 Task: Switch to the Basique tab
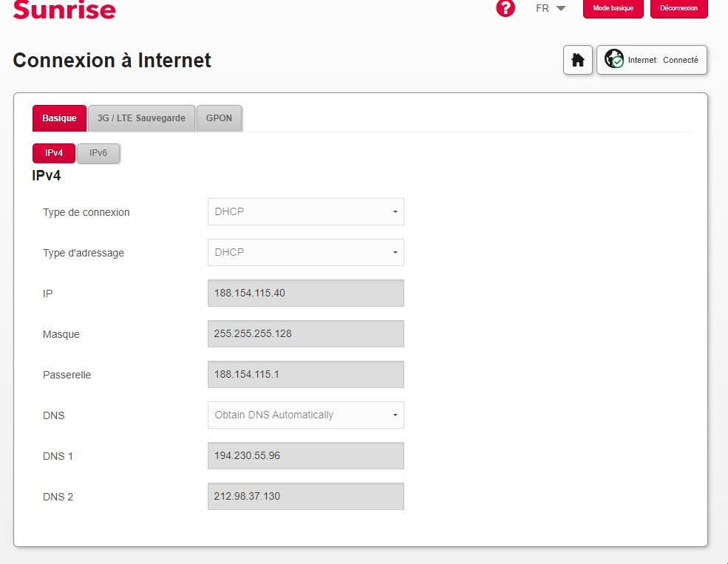coord(59,118)
